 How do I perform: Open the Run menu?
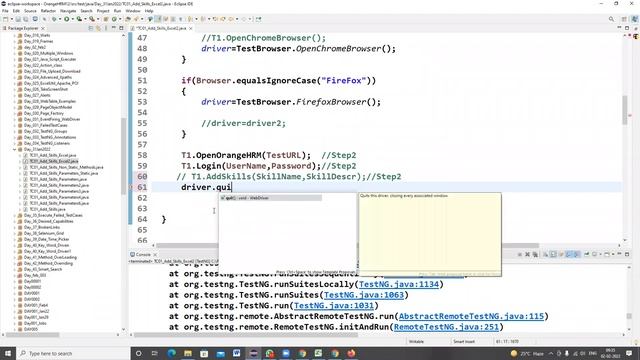(118, 11)
